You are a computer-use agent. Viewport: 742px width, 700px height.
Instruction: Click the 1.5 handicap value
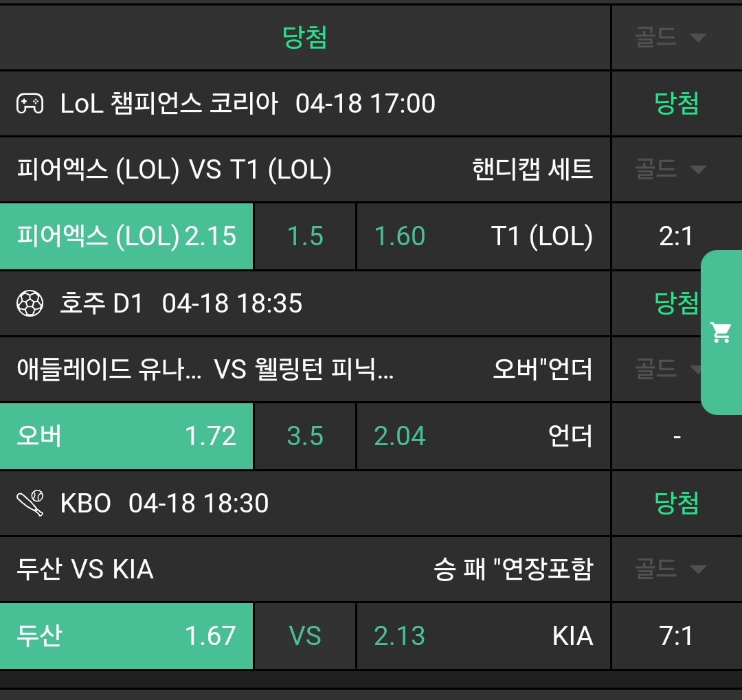coord(305,236)
